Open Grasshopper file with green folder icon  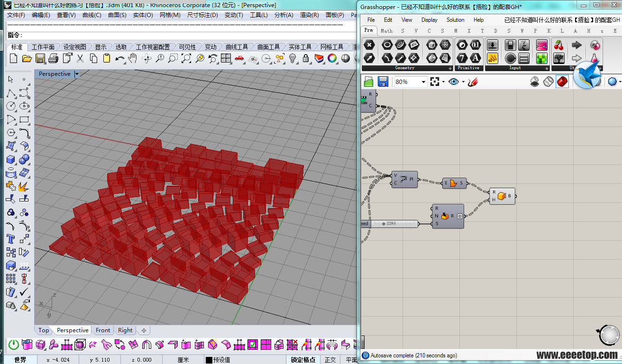tap(369, 82)
